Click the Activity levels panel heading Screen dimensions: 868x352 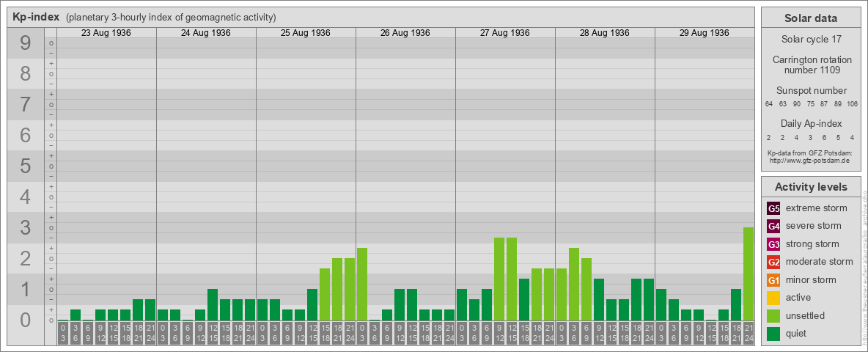click(810, 187)
